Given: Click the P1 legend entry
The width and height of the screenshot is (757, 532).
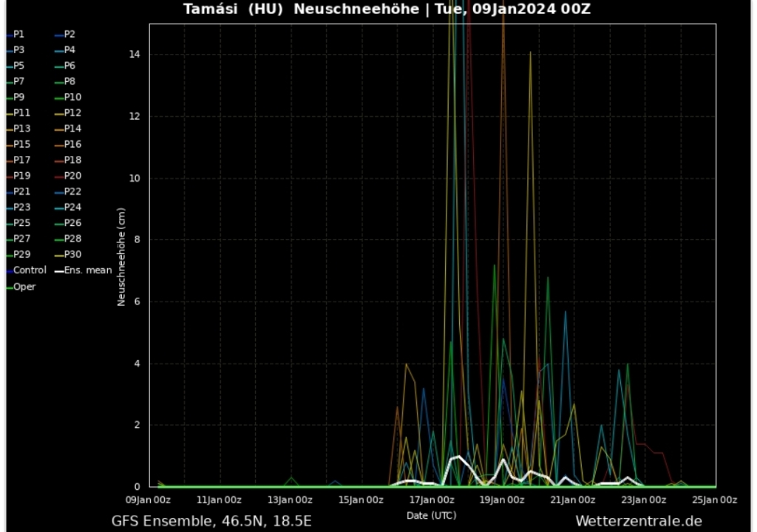Looking at the screenshot, I should pos(18,34).
